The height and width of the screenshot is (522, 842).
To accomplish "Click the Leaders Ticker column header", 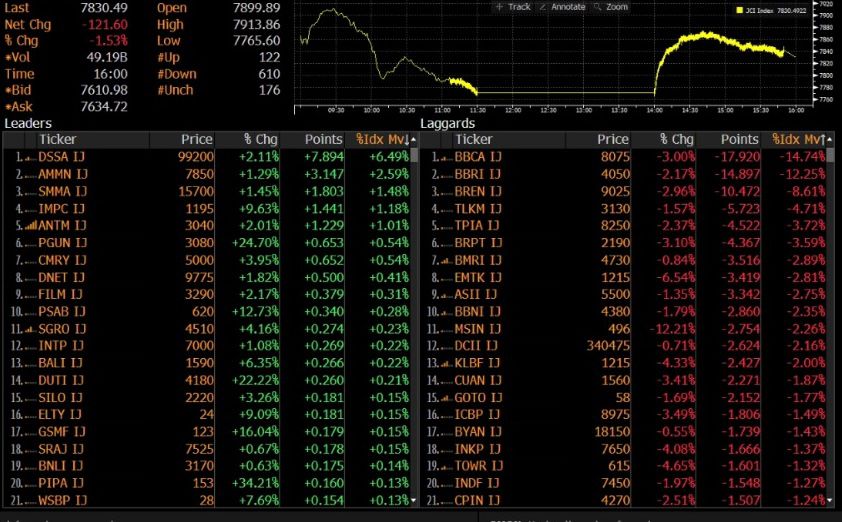I will (x=57, y=140).
